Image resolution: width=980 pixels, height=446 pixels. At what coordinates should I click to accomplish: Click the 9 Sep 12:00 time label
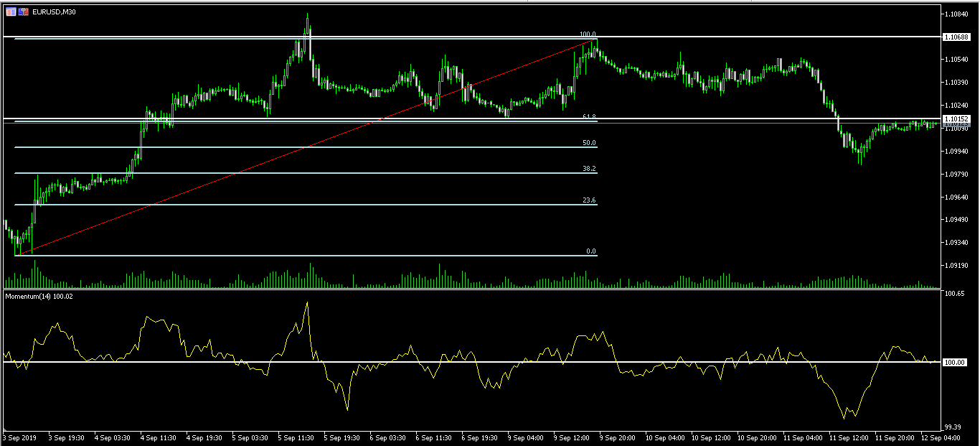tap(571, 437)
